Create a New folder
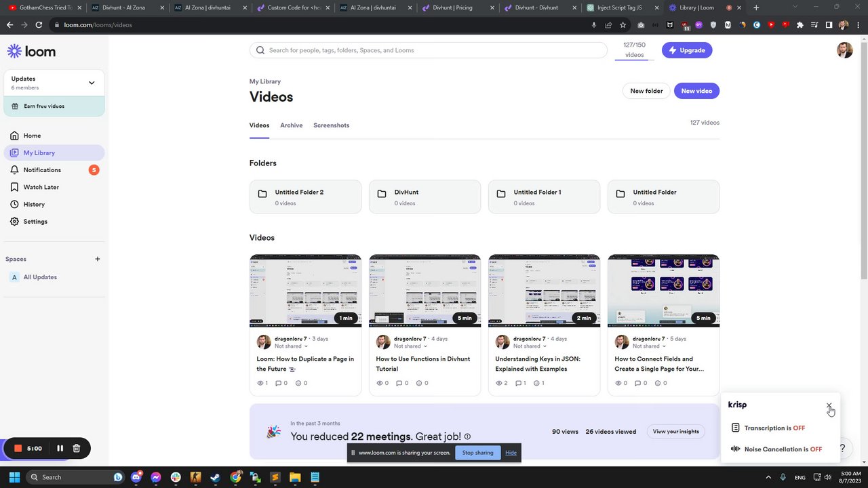This screenshot has width=868, height=488. pyautogui.click(x=646, y=91)
